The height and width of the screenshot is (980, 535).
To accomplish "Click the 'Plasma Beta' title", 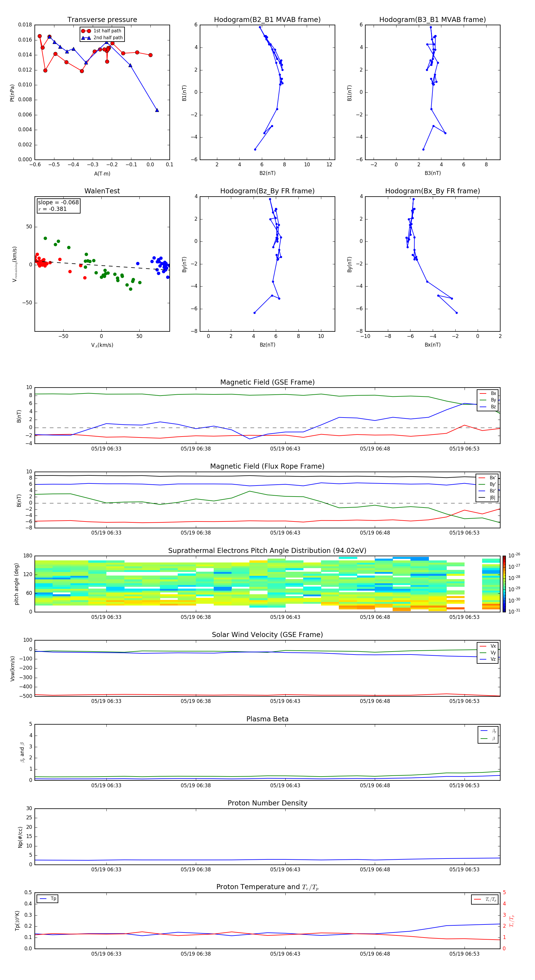I will pyautogui.click(x=267, y=719).
